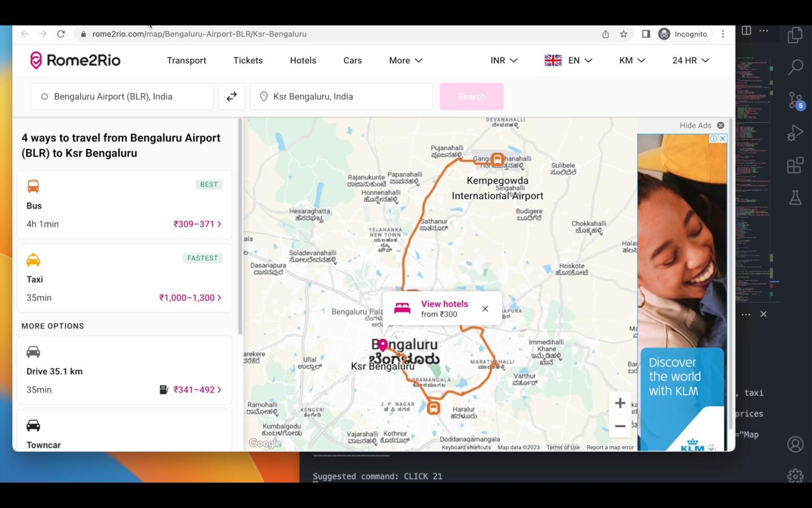Image resolution: width=812 pixels, height=508 pixels.
Task: Open the KM distance unit dropdown
Action: [x=632, y=60]
